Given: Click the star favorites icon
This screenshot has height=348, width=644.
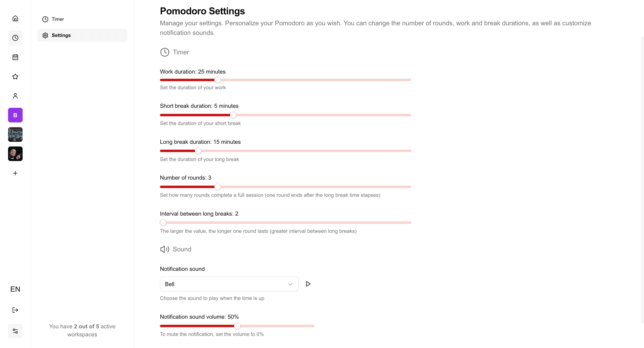Looking at the screenshot, I should tap(15, 76).
